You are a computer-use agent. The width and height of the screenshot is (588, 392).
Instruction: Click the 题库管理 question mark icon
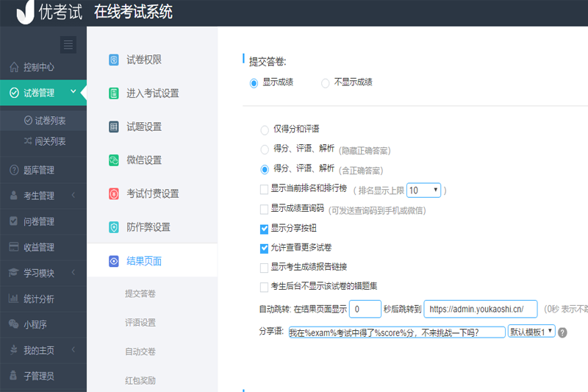coord(14,170)
